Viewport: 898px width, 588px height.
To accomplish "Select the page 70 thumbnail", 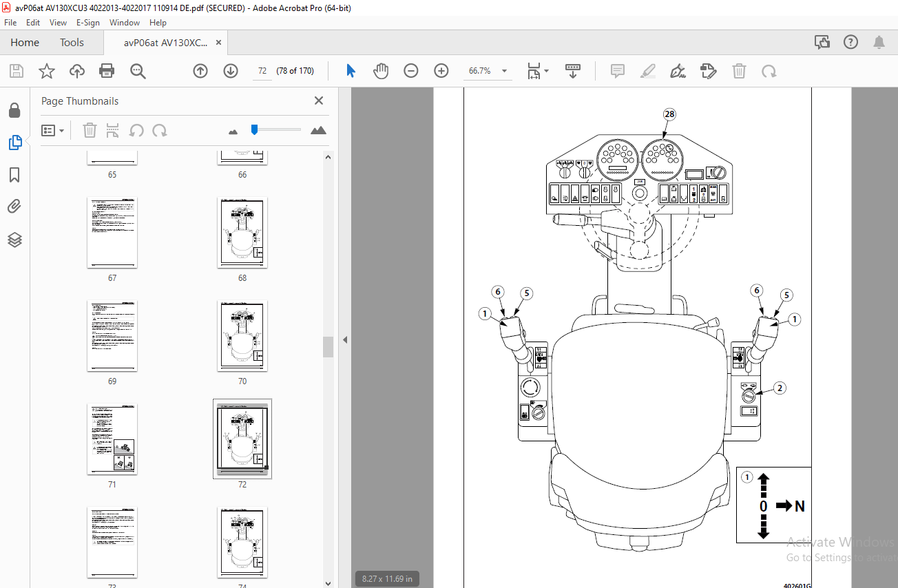I will point(242,336).
